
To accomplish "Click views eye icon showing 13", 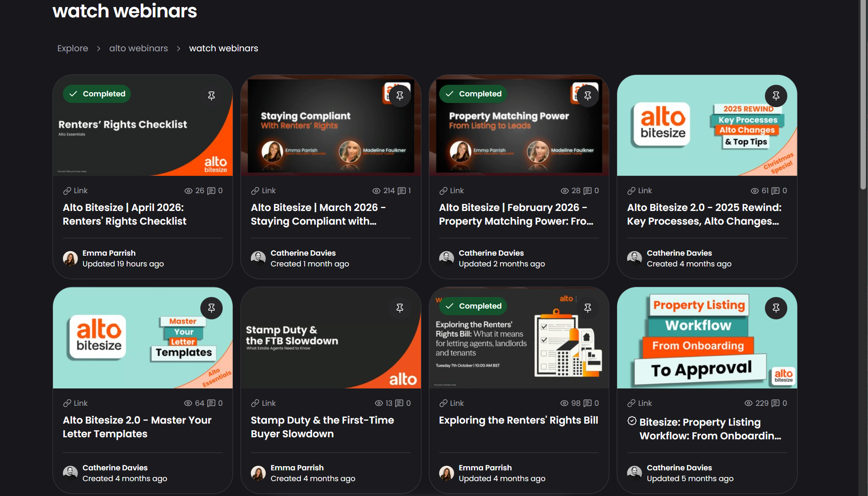I will 379,403.
